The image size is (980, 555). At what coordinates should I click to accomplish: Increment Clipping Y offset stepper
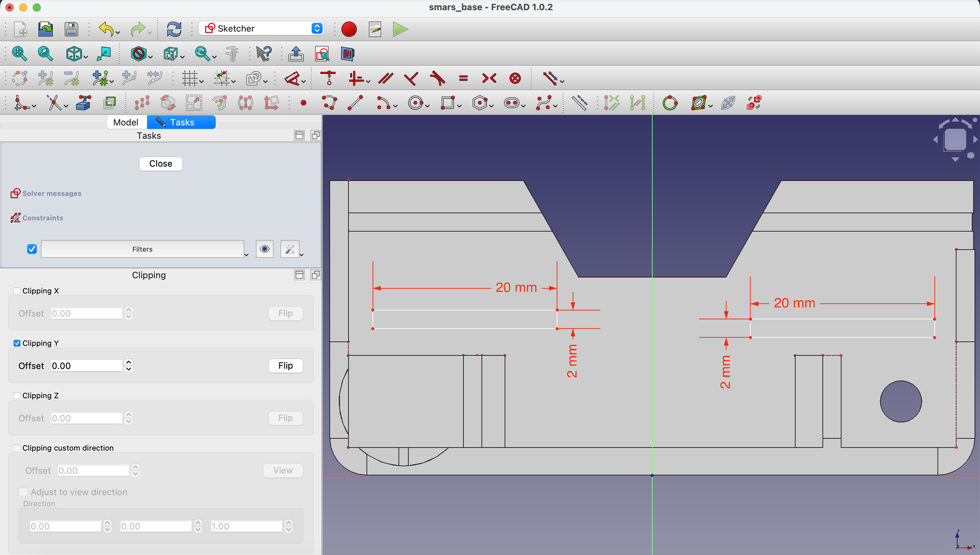click(x=129, y=362)
